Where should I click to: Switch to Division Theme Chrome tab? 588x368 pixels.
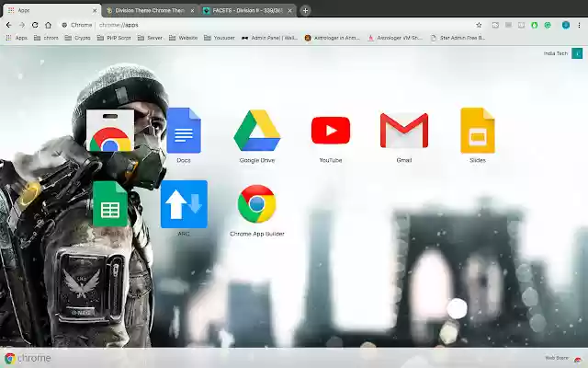coord(150,10)
